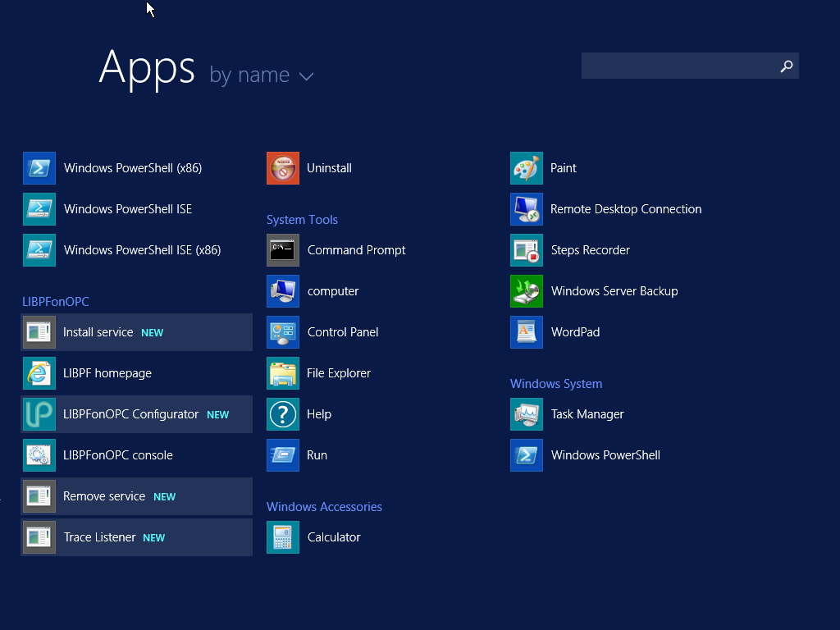Run the Uninstall shortcut
Viewport: 840px width, 630px height.
click(329, 168)
